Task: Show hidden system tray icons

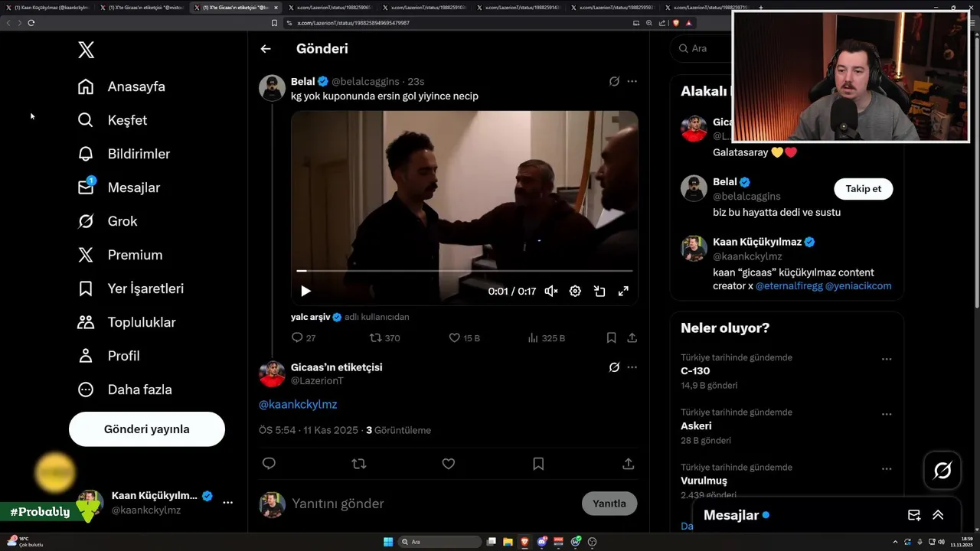Action: click(895, 542)
